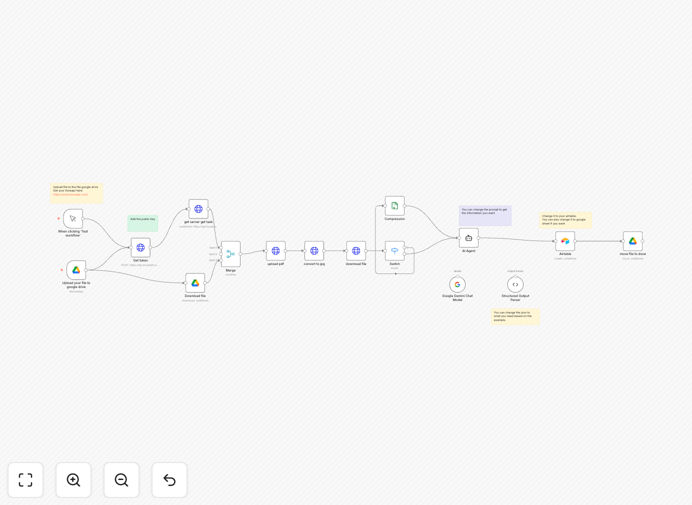Select the download file HTTP node
Screen dimensions: 692x505
pyautogui.click(x=356, y=251)
